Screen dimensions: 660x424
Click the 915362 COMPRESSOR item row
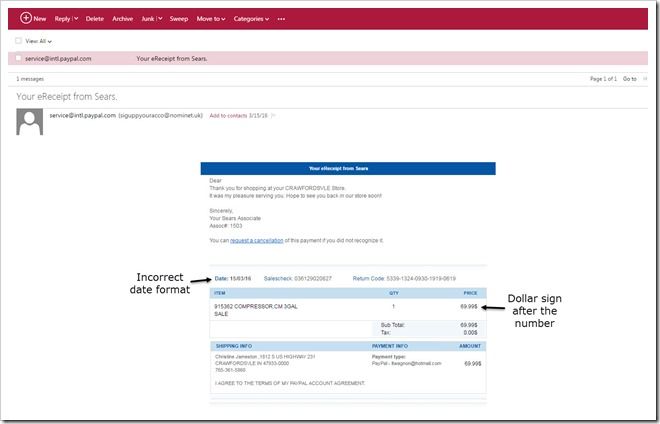coord(348,310)
